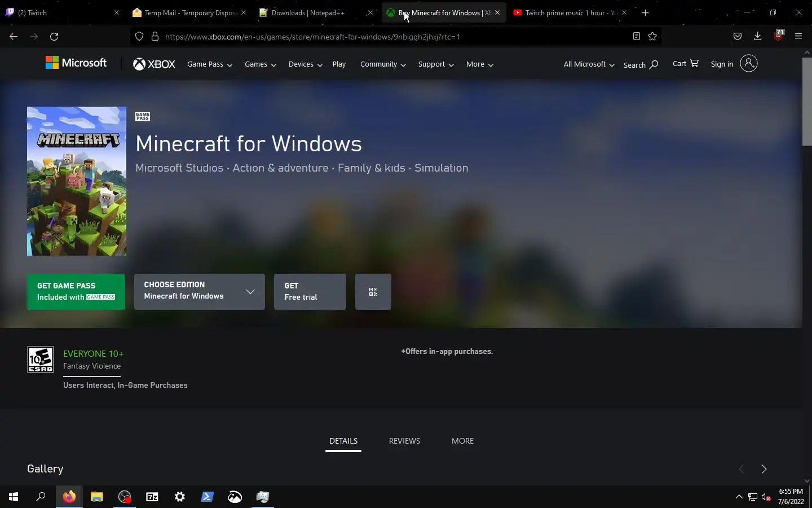Expand the Community menu

(x=383, y=64)
